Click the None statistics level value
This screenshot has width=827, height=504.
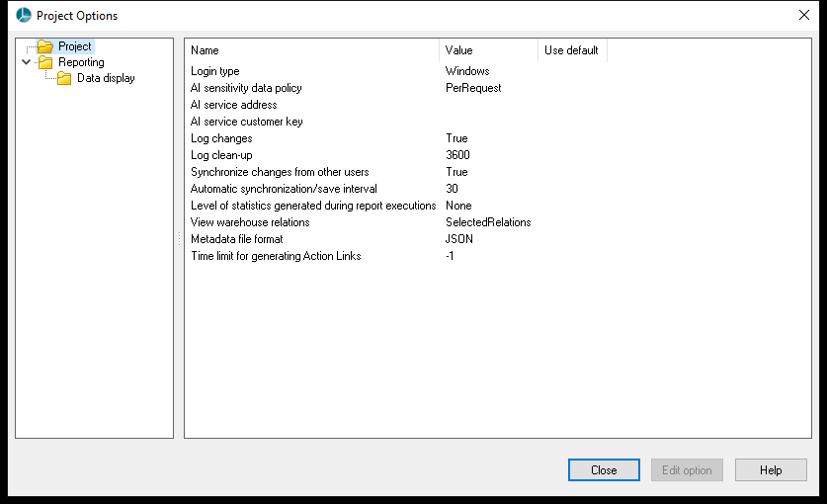[458, 206]
